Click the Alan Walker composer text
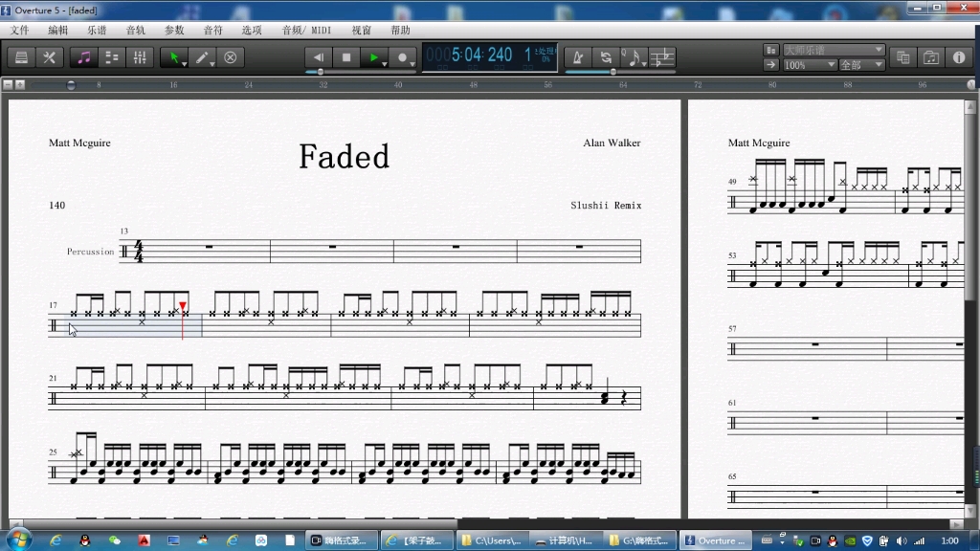 point(612,143)
